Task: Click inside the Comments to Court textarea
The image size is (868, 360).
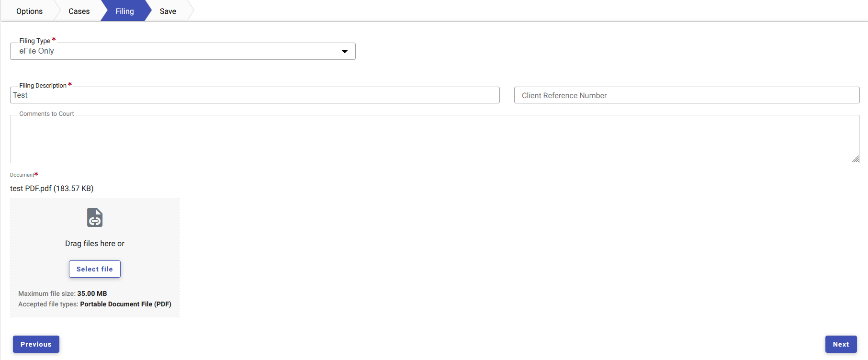Action: [434, 139]
